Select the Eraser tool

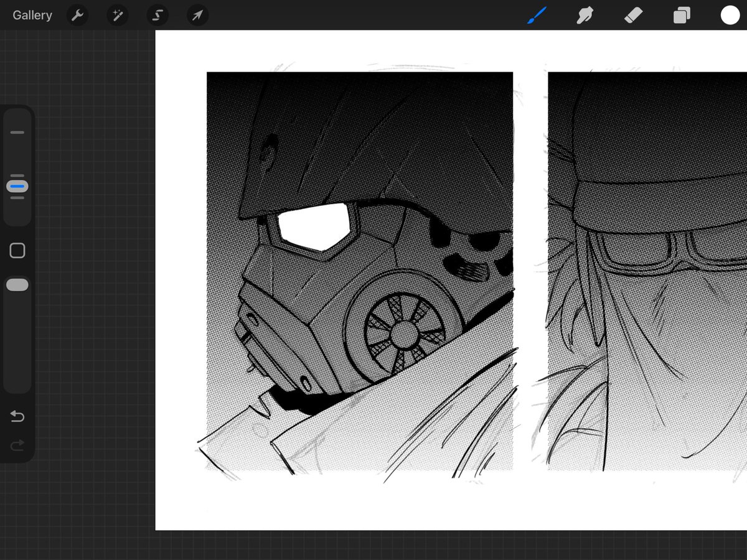tap(633, 15)
